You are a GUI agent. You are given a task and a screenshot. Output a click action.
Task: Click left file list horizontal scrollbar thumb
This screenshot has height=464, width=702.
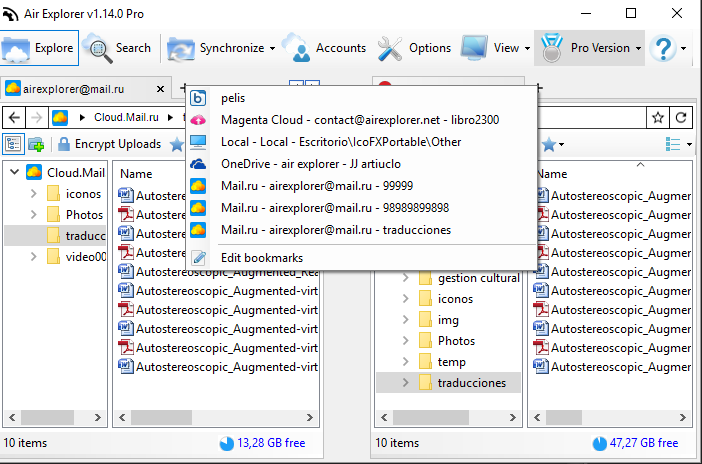(x=161, y=417)
